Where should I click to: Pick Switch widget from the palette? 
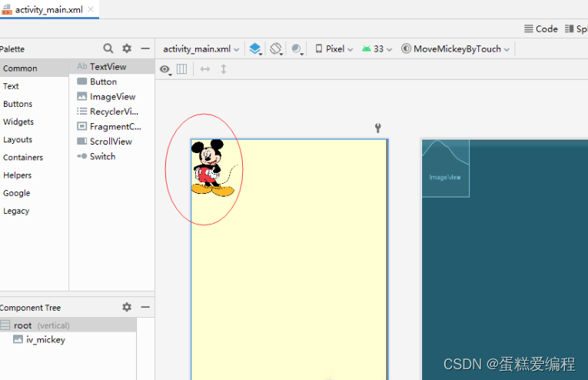(112, 156)
